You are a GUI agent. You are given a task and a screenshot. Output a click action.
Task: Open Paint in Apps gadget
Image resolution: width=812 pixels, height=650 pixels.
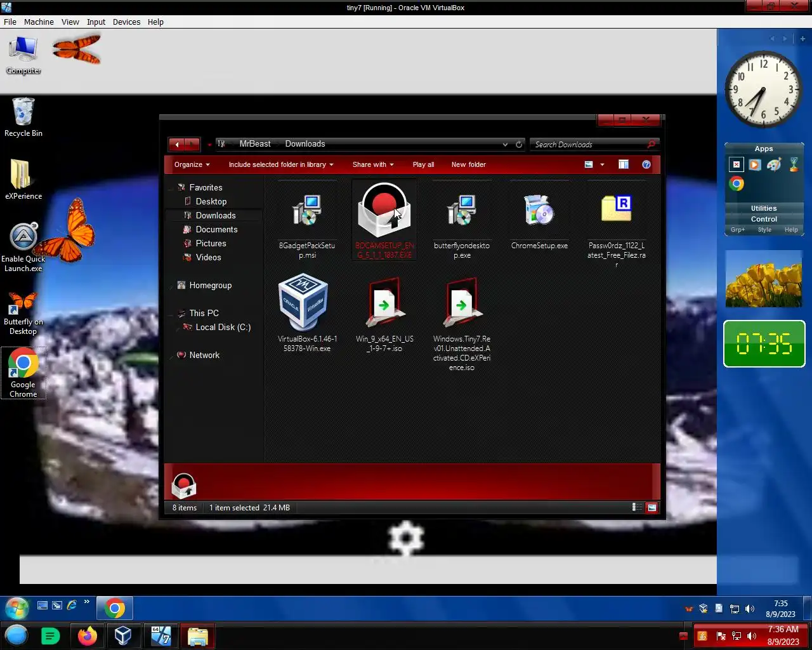pos(774,165)
